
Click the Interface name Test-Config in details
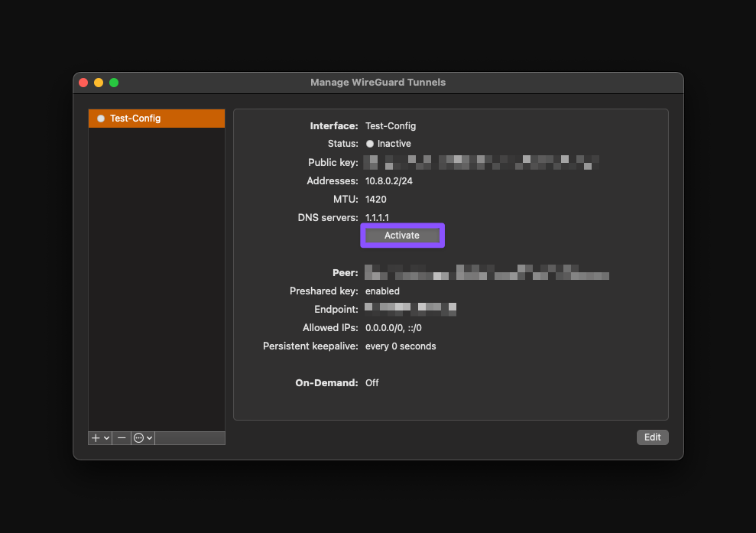391,126
